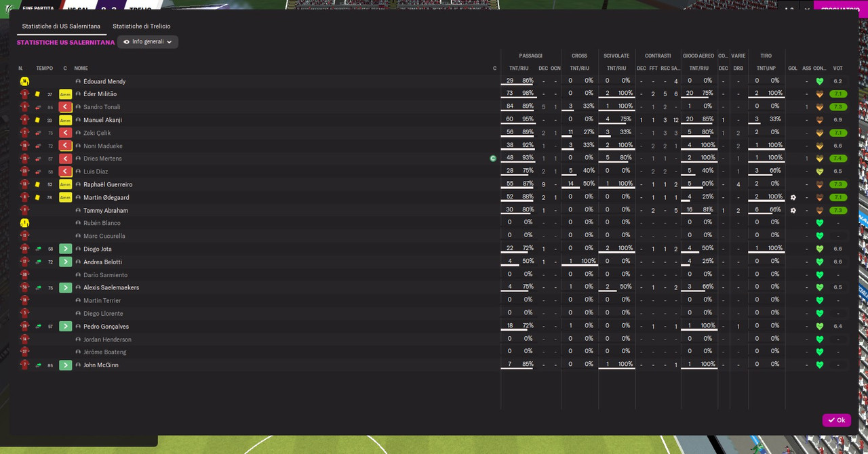Click the info icon beside Pedro Gonçalves
Screen dimensions: 868x454
tap(78, 327)
